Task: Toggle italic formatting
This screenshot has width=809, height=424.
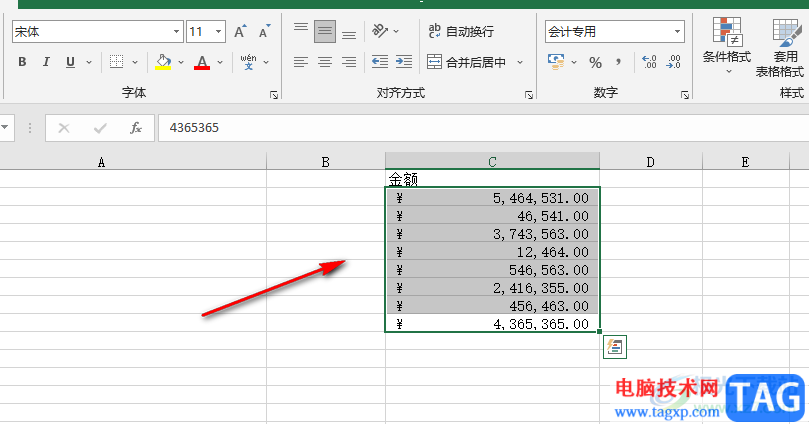Action: (46, 62)
